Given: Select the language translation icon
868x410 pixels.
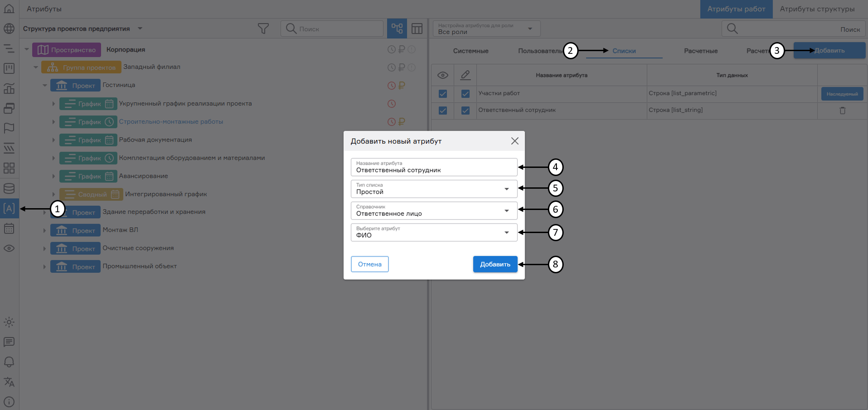Looking at the screenshot, I should click(9, 382).
